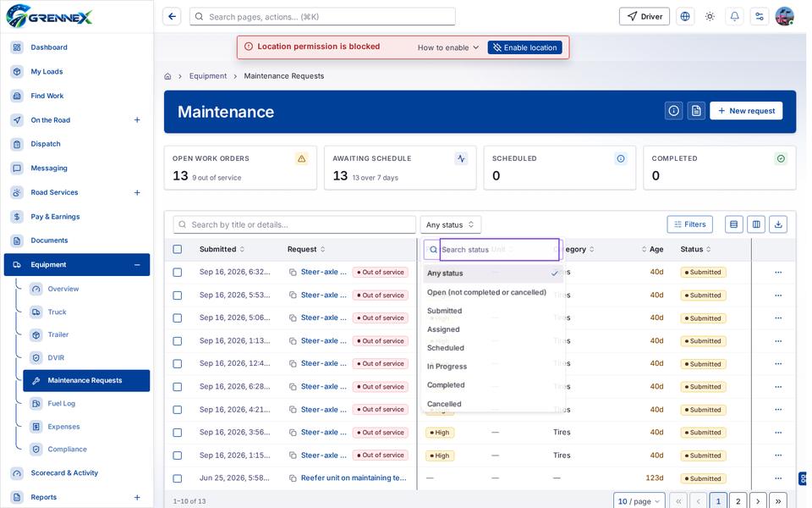The image size is (812, 508).
Task: Open the DVIR sub-item
Action: point(86,357)
